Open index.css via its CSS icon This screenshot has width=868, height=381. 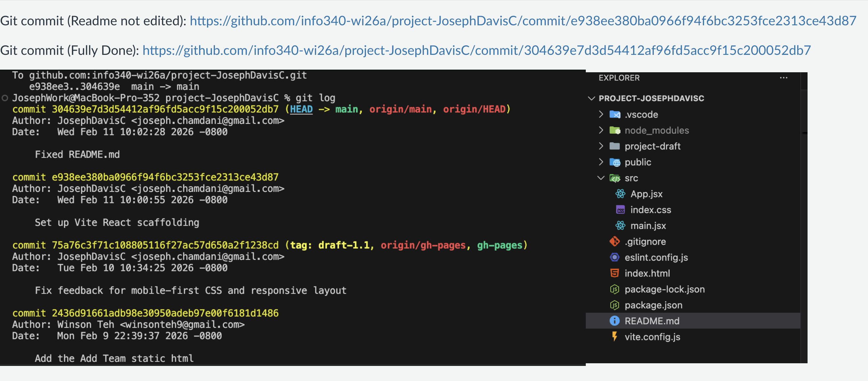click(x=620, y=210)
